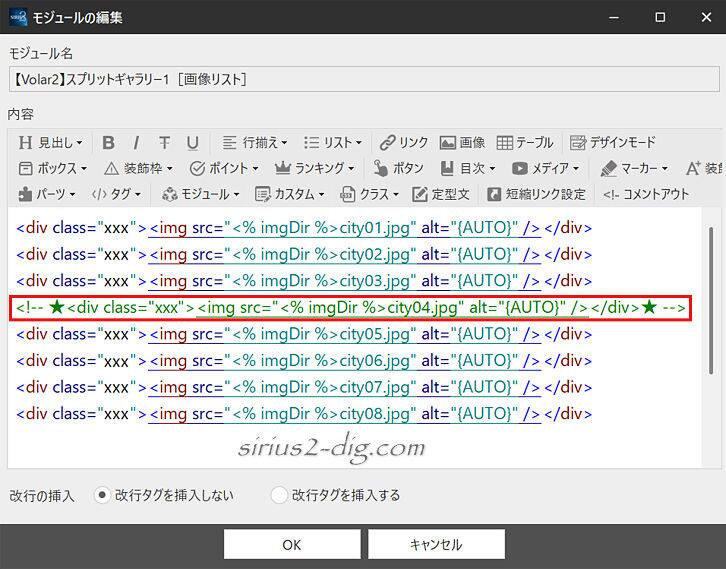The image size is (726, 569).
Task: Open the パーツ dropdown
Action: 46,194
